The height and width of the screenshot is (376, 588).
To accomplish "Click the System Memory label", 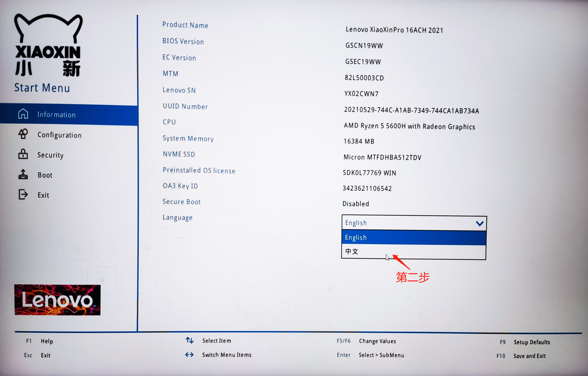I will pyautogui.click(x=188, y=138).
